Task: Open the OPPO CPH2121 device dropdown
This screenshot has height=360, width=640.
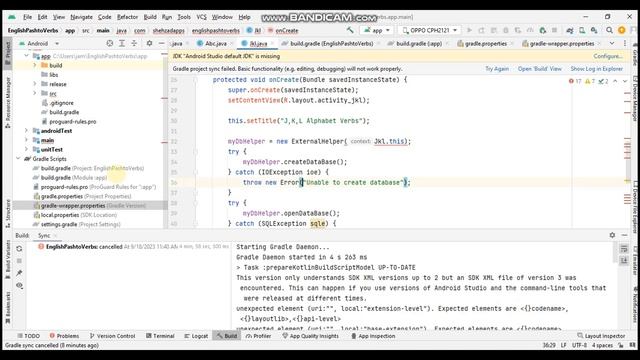Action: (429, 30)
